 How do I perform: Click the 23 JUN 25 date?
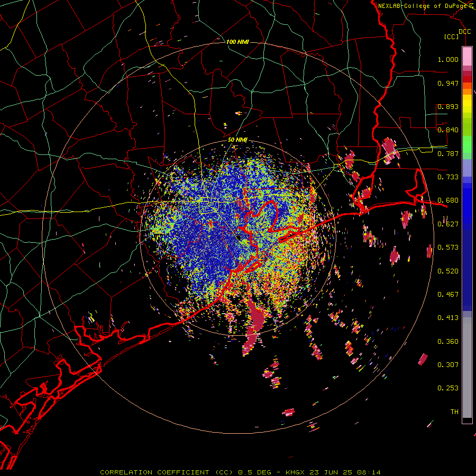tap(331, 472)
